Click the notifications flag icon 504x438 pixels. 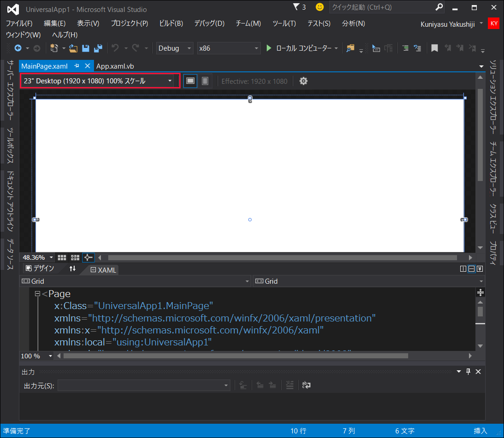click(x=296, y=7)
